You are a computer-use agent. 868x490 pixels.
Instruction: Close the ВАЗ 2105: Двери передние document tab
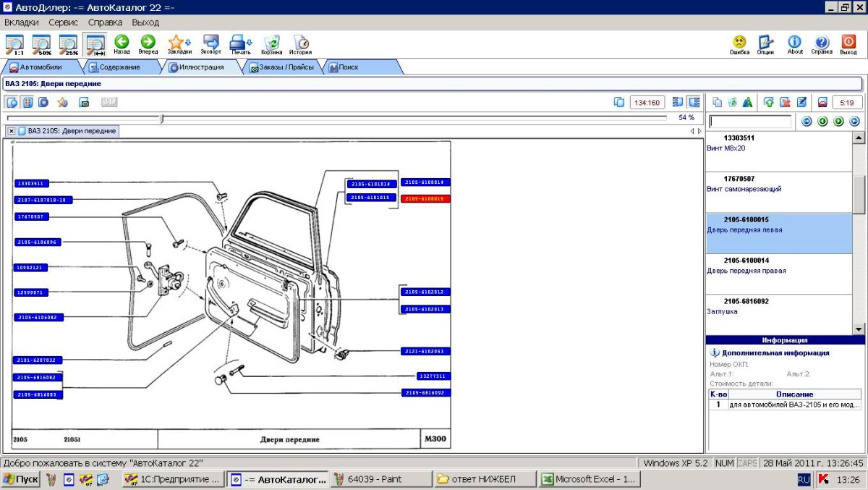coord(12,131)
